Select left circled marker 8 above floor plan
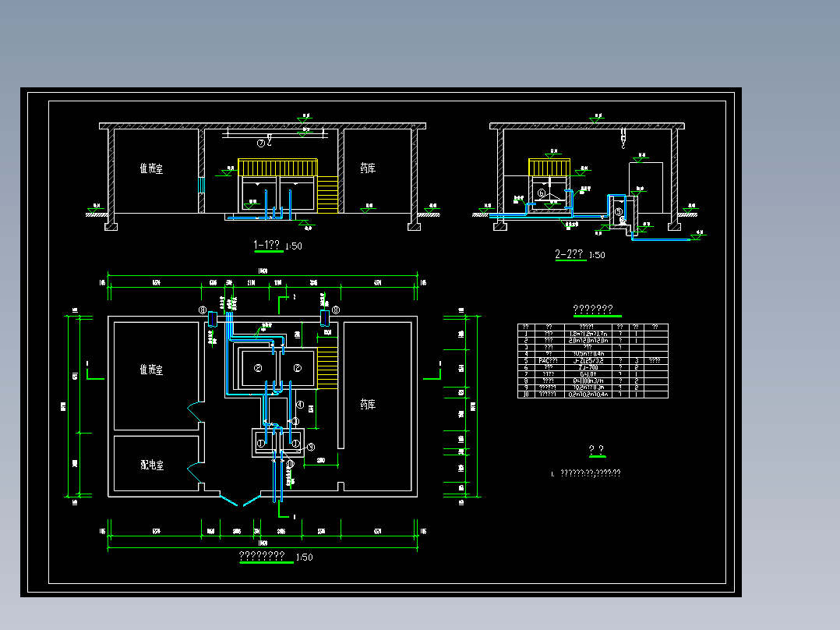 pyautogui.click(x=203, y=310)
